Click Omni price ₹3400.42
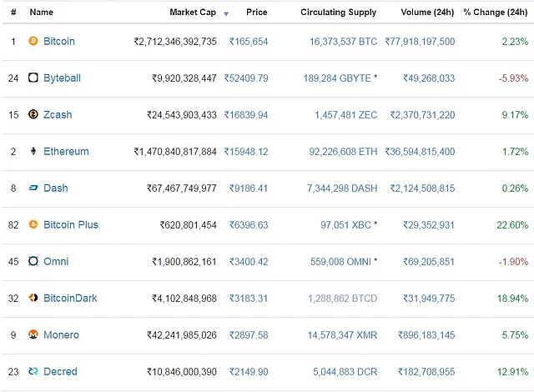Image resolution: width=534 pixels, height=392 pixels. [249, 262]
